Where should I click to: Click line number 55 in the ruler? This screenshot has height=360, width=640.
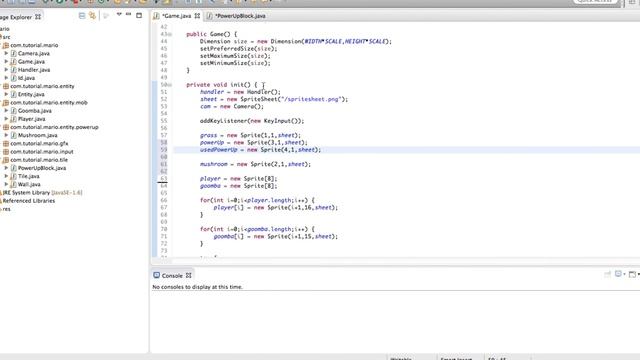click(x=164, y=121)
